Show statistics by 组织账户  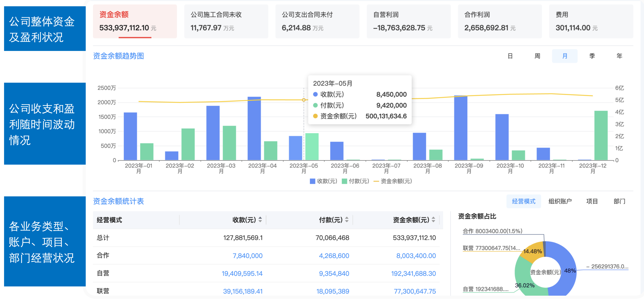[560, 201]
